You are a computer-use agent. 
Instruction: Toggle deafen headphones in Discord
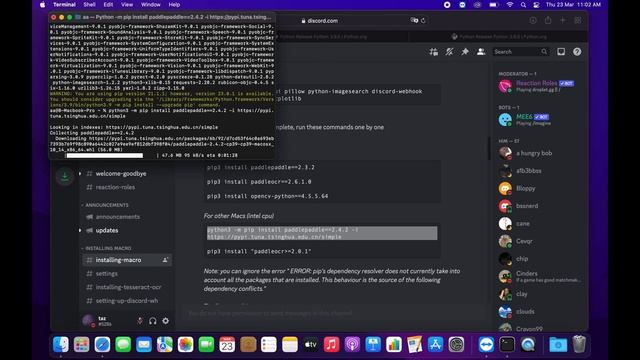[x=153, y=321]
